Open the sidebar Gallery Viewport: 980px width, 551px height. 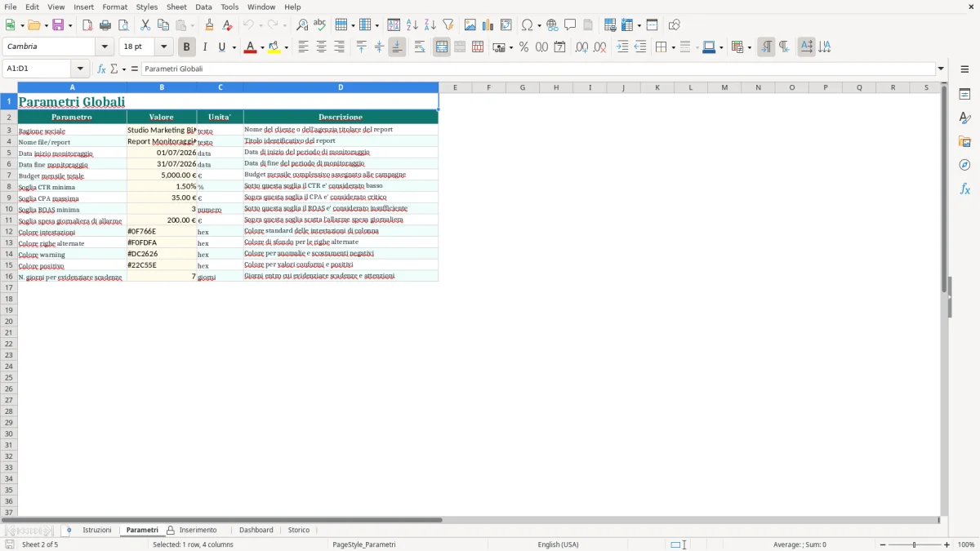(964, 142)
